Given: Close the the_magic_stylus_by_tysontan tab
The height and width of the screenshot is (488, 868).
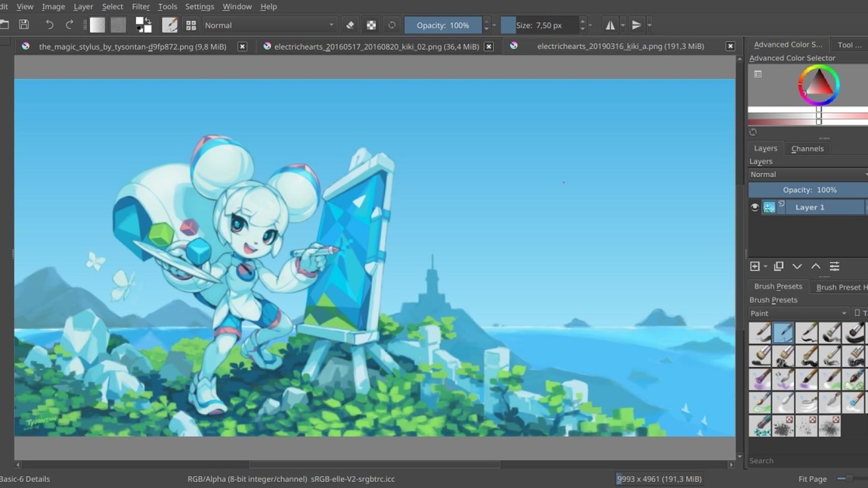Looking at the screenshot, I should 243,46.
